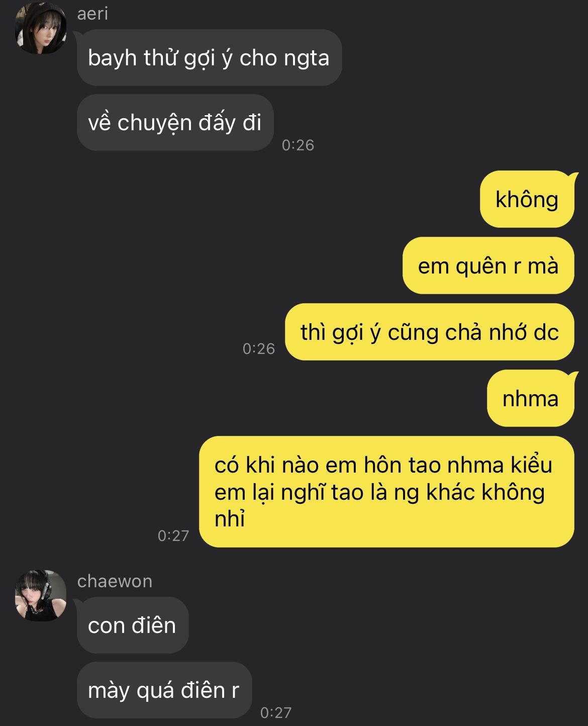Select 'thì gợi ý cũng chả nhớ dc' message

coord(429,332)
